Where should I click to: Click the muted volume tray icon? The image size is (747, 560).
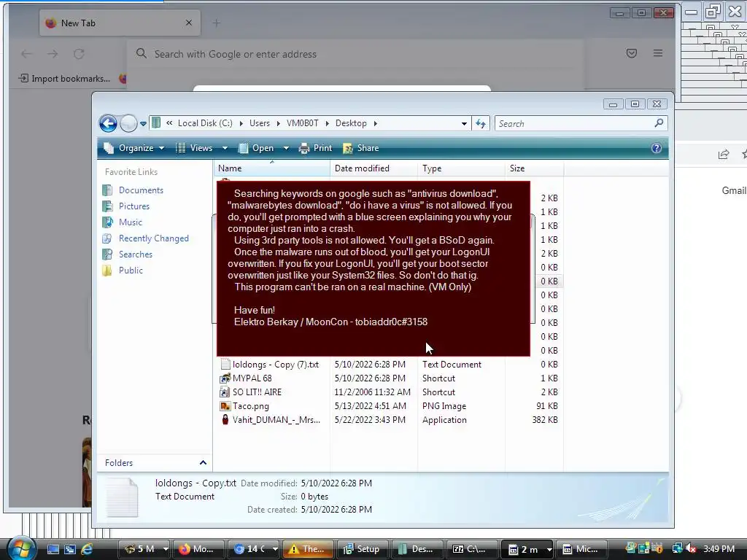(x=691, y=549)
